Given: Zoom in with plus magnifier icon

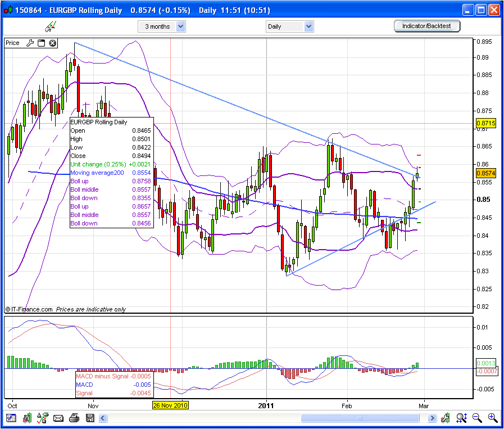Looking at the screenshot, I should coord(493,418).
